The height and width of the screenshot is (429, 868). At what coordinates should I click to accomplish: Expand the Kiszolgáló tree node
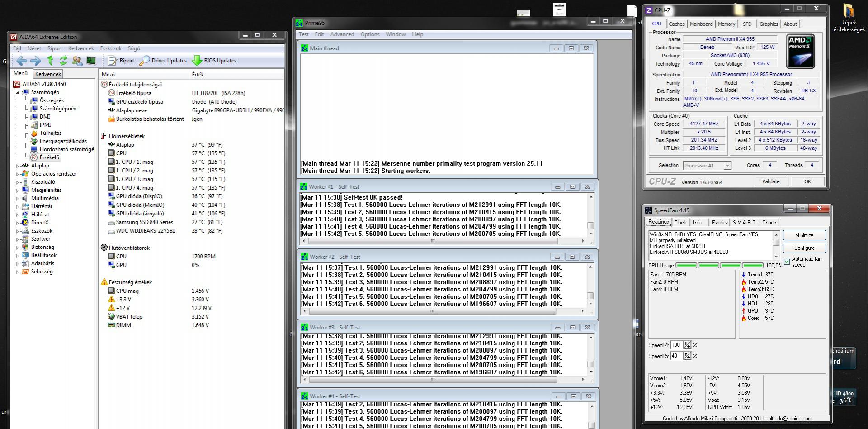click(18, 182)
